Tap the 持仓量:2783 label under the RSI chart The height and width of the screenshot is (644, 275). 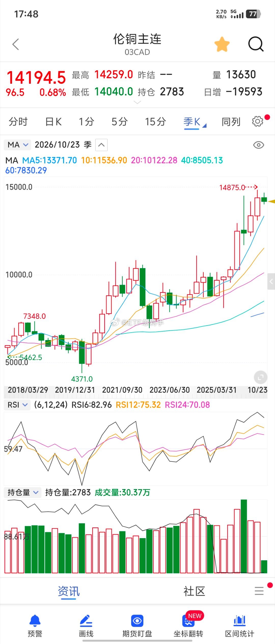point(68,492)
